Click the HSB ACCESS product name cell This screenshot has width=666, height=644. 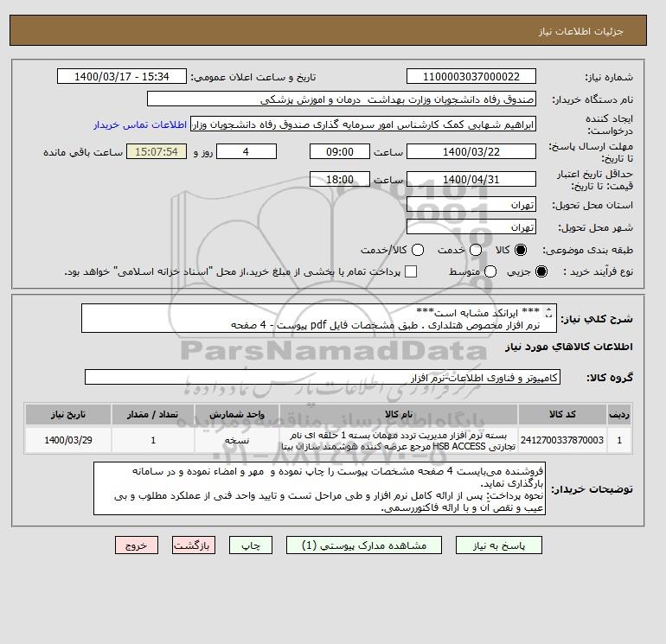[399, 440]
